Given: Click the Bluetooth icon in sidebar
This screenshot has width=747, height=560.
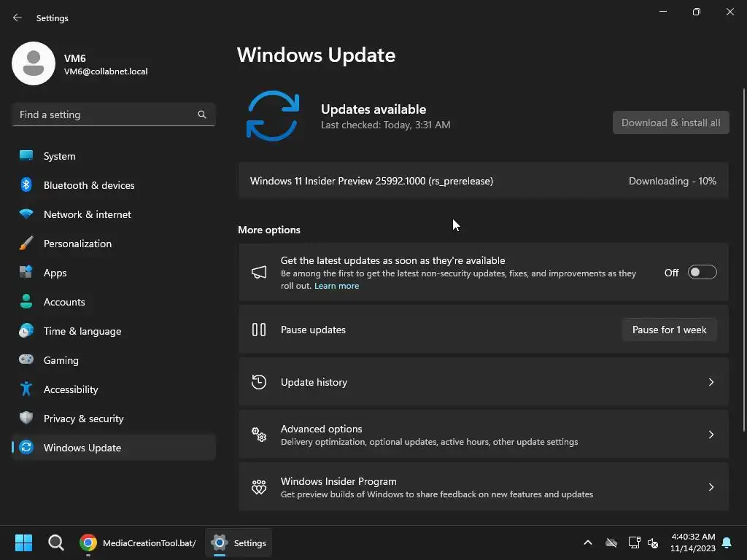Looking at the screenshot, I should (x=26, y=184).
